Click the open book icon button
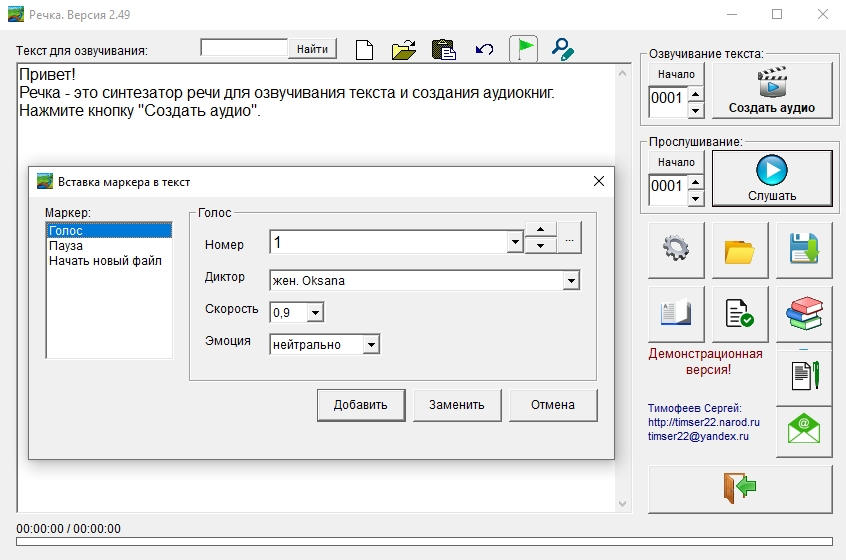This screenshot has height=560, width=846. [x=676, y=314]
